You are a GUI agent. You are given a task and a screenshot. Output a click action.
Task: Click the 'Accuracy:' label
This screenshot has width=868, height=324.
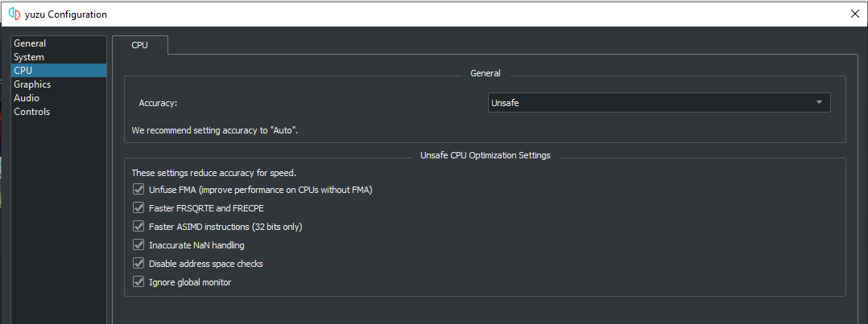(x=158, y=104)
